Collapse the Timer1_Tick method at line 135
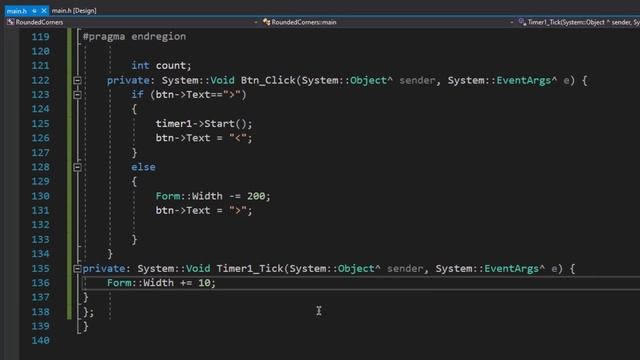Image resolution: width=640 pixels, height=360 pixels. [77, 269]
